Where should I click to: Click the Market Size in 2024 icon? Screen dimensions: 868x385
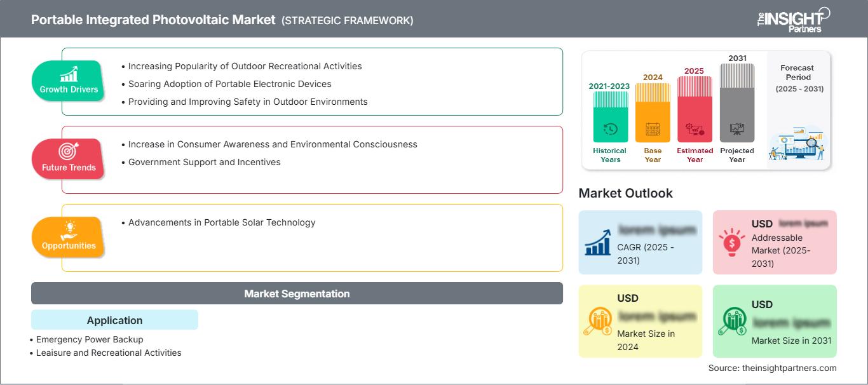tap(597, 321)
